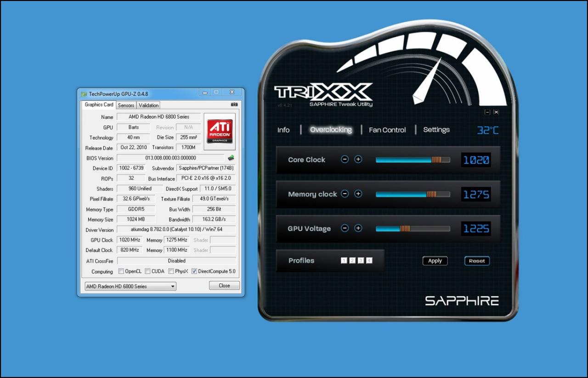Image resolution: width=588 pixels, height=378 pixels.
Task: Click the Pixel Fillrate value 32.6 GPixel/s
Action: (136, 199)
